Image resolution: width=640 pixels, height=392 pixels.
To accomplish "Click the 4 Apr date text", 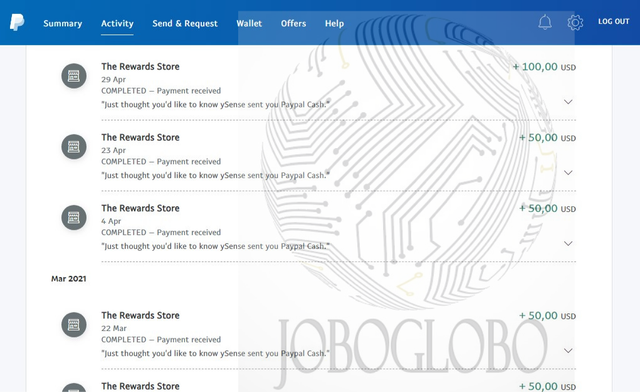I will tap(111, 221).
